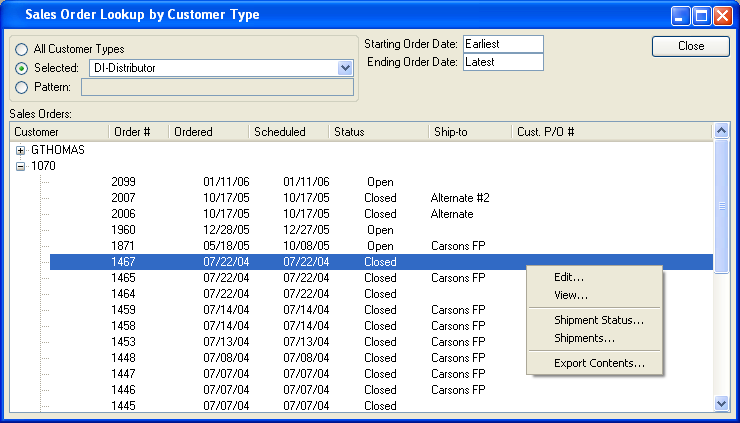The width and height of the screenshot is (740, 423).
Task: Enable the Pattern radio button
Action: click(x=22, y=87)
